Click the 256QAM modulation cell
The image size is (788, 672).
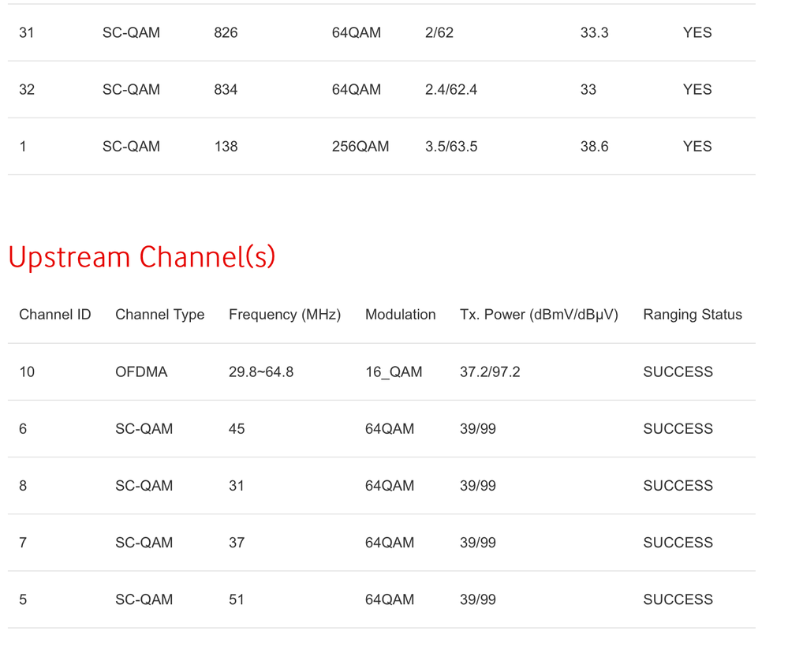(360, 146)
